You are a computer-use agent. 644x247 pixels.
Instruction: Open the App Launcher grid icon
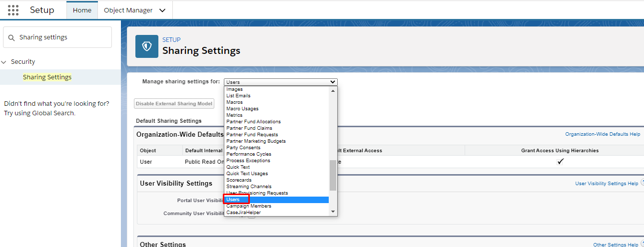[x=13, y=10]
